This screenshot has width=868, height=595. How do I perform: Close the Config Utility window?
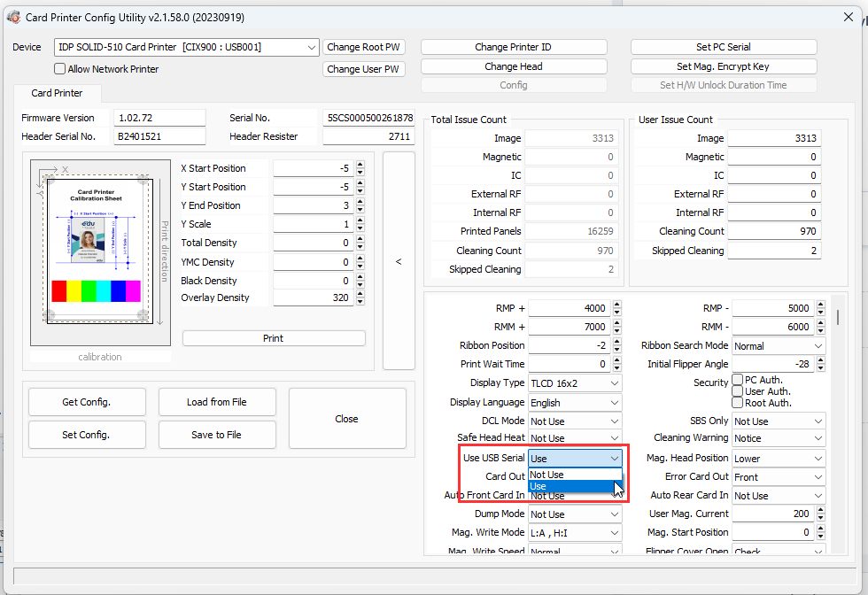click(x=849, y=17)
